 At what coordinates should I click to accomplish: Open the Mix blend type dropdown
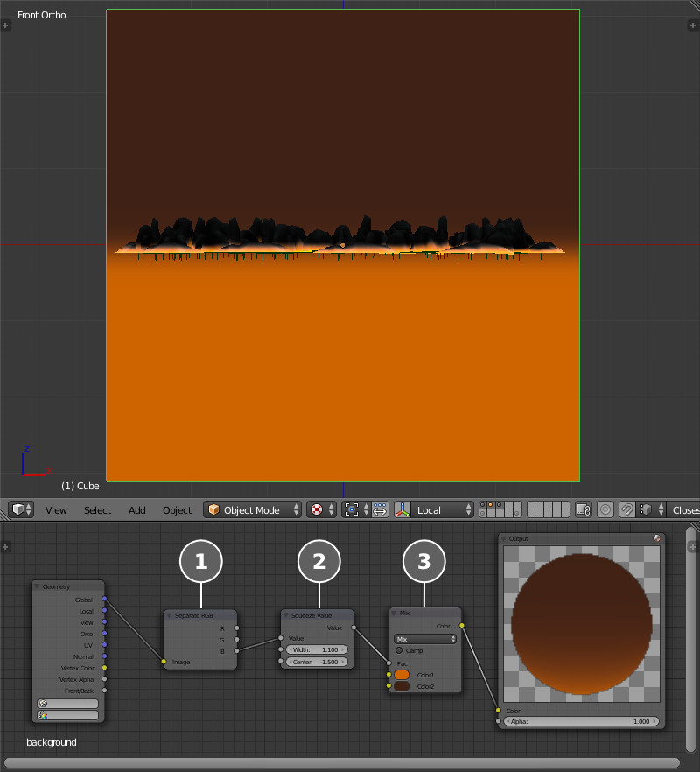(x=425, y=639)
